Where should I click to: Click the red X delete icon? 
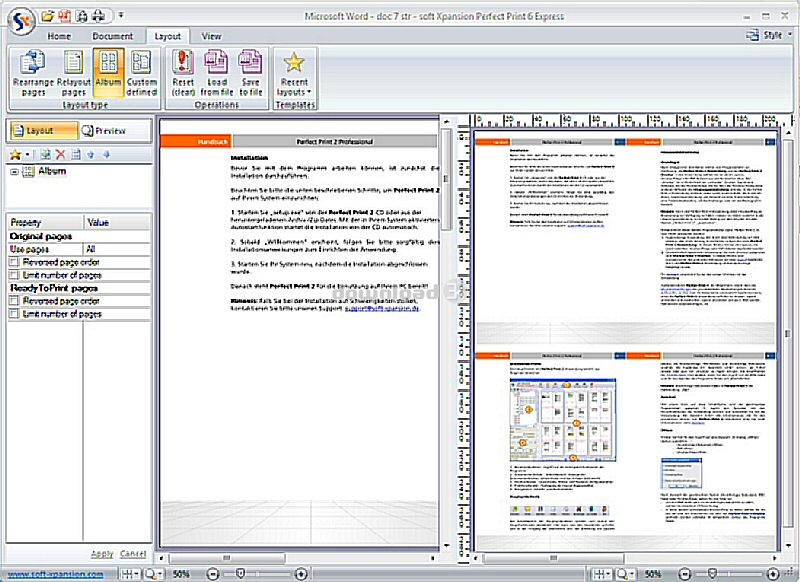[61, 155]
